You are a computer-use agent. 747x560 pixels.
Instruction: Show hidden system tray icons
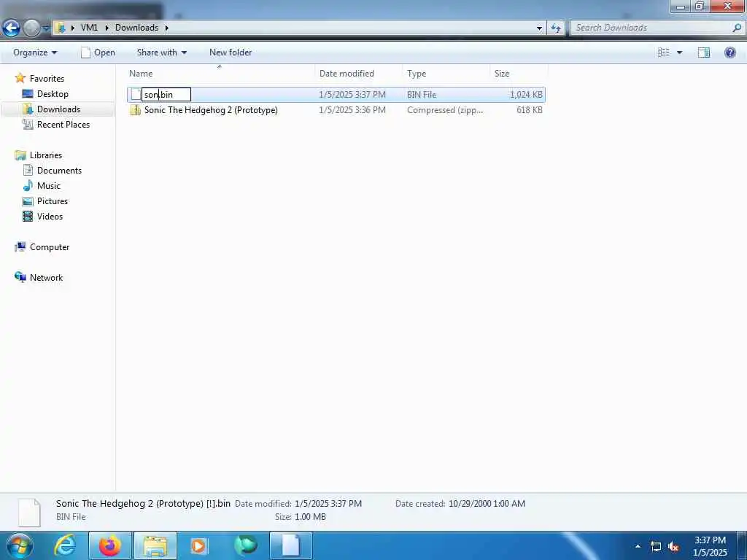pos(638,546)
